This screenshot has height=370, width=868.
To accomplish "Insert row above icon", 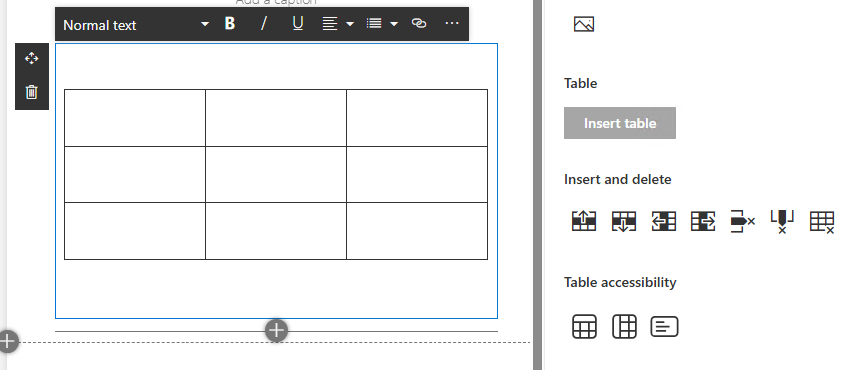I will point(584,221).
